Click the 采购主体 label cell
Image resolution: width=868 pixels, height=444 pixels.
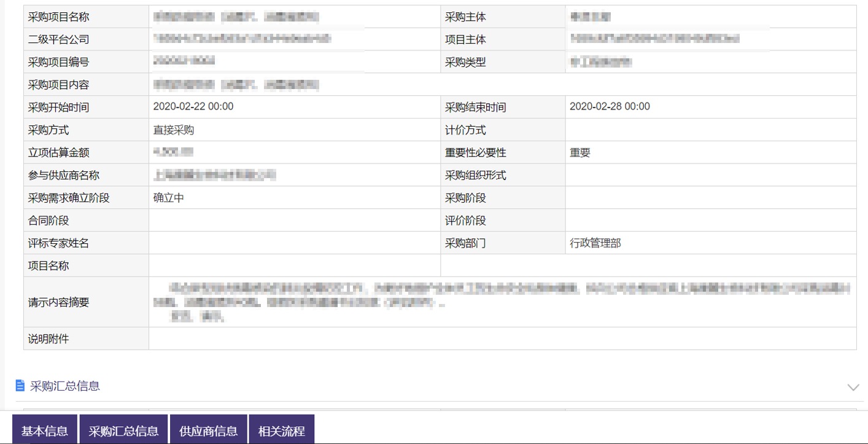click(x=503, y=17)
